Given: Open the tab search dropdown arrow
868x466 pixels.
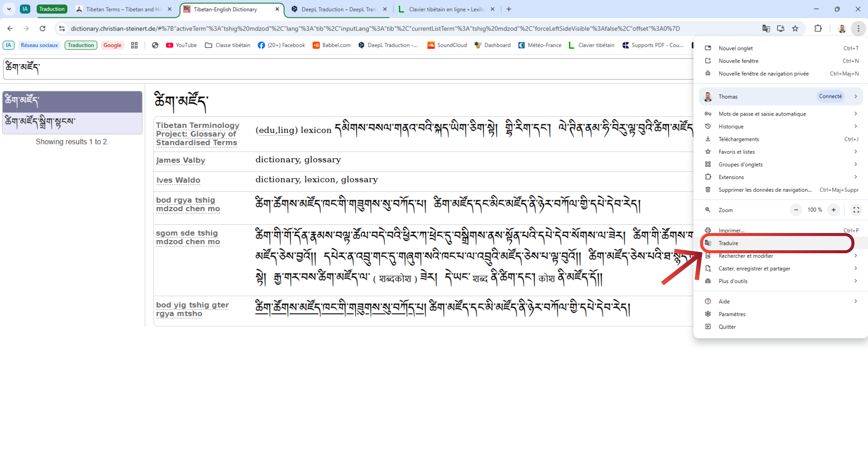Looking at the screenshot, I should 9,9.
